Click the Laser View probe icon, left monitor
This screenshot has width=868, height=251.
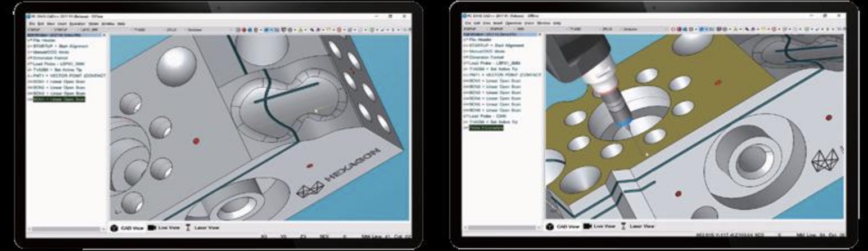(x=188, y=228)
